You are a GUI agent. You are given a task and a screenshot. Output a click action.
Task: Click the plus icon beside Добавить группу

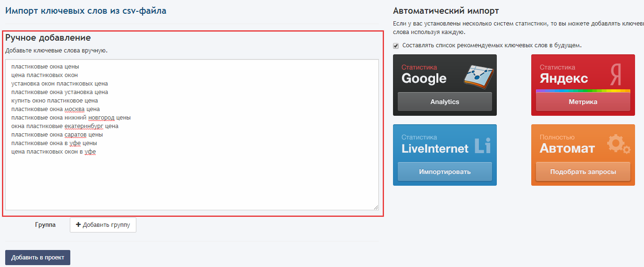point(78,225)
